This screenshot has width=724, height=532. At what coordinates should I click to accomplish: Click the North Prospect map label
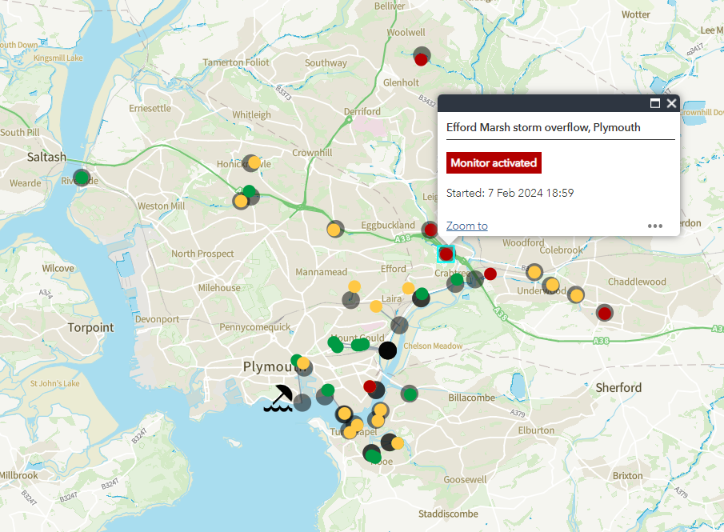(202, 254)
